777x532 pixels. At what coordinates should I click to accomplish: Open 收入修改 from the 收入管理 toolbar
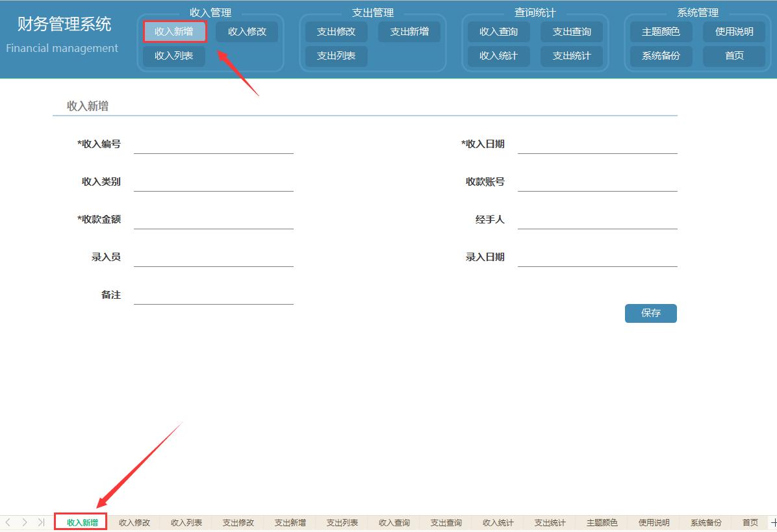(247, 31)
